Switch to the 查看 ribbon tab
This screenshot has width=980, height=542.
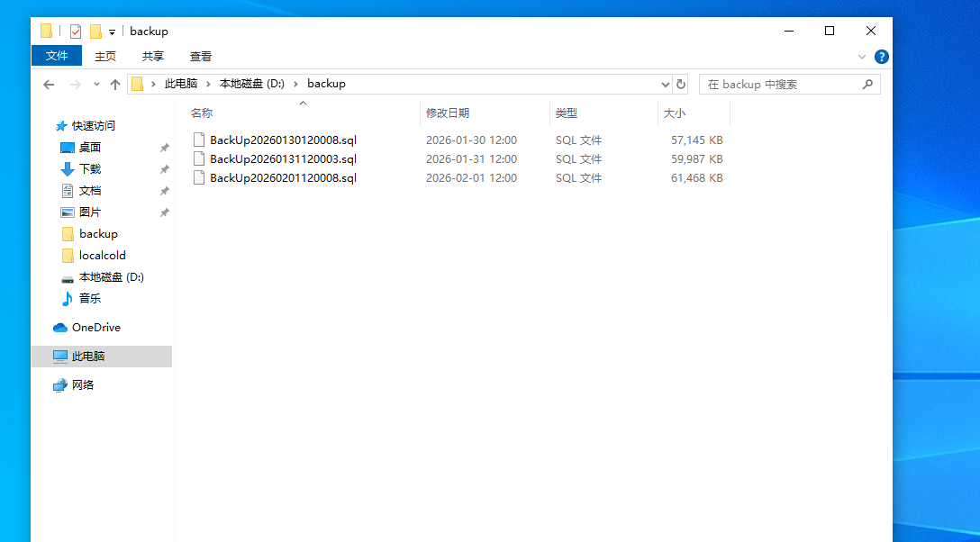click(x=201, y=56)
